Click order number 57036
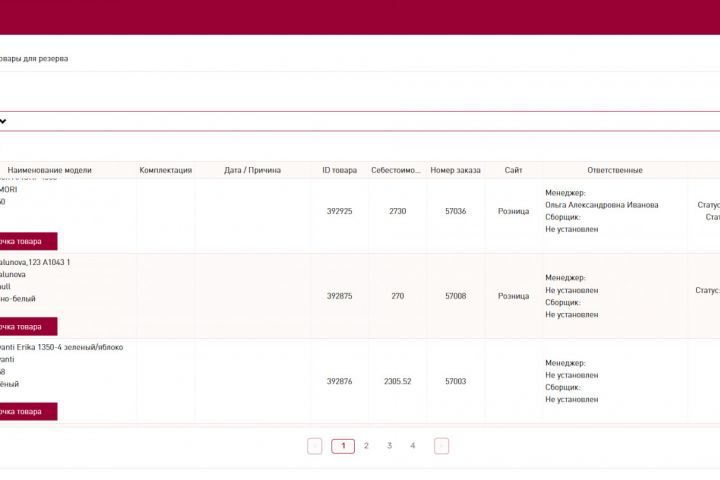 coord(456,211)
